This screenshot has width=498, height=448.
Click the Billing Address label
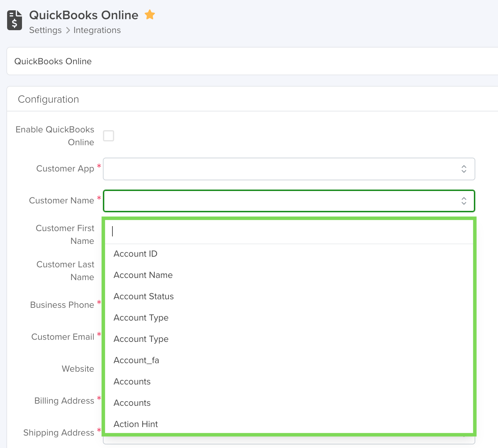coord(64,401)
